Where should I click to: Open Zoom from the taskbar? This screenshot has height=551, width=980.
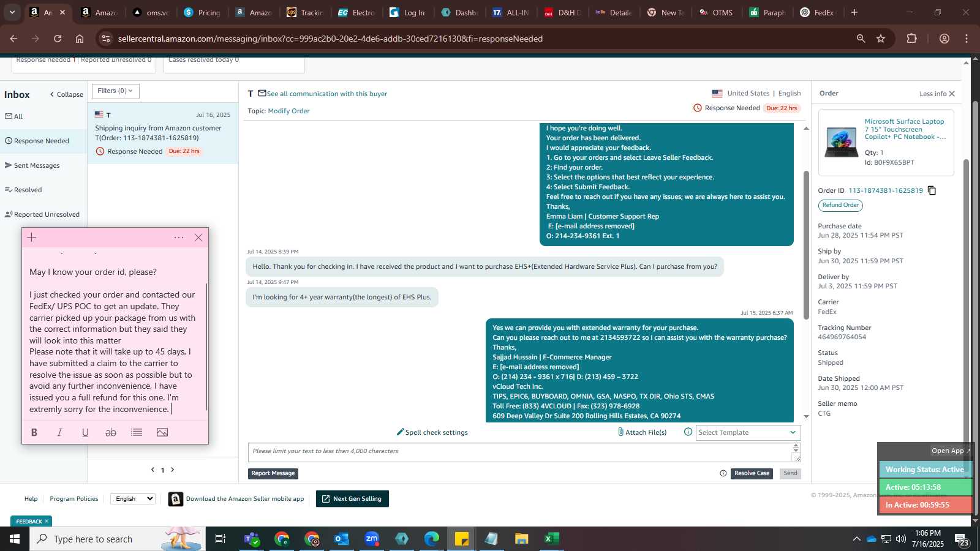click(x=372, y=539)
